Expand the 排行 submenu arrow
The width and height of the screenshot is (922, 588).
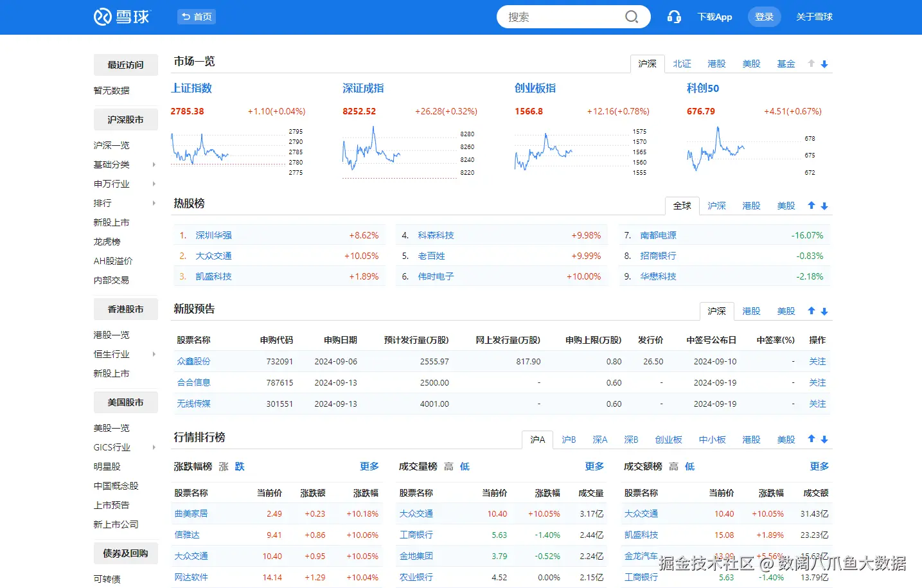(x=154, y=203)
